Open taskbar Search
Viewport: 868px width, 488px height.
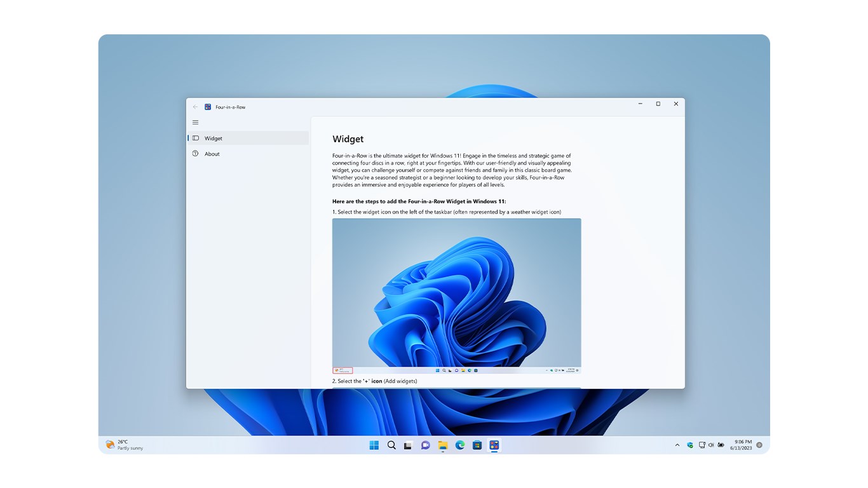tap(391, 445)
